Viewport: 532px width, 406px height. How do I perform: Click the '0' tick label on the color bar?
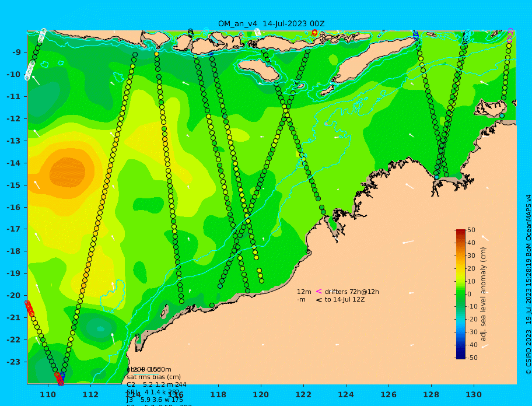pos(470,294)
